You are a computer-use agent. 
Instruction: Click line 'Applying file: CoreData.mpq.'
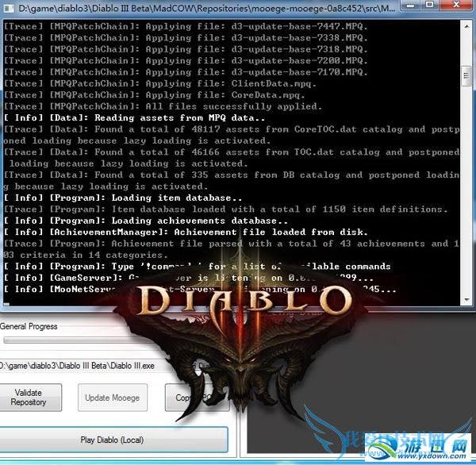(x=154, y=95)
